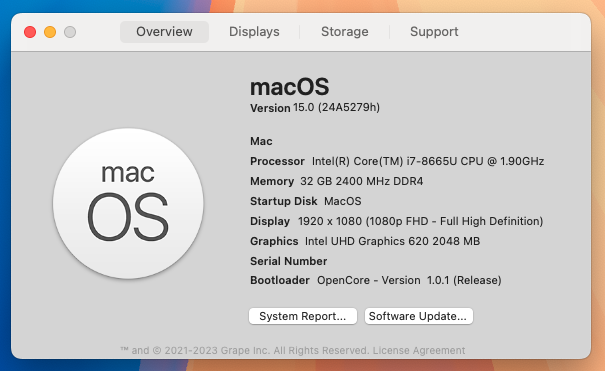Screen dimensions: 605x371
Task: Click the System Report... button
Action: tap(303, 316)
